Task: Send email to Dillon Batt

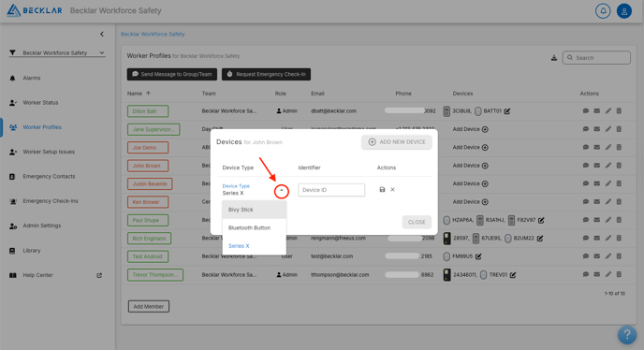Action: (x=597, y=111)
